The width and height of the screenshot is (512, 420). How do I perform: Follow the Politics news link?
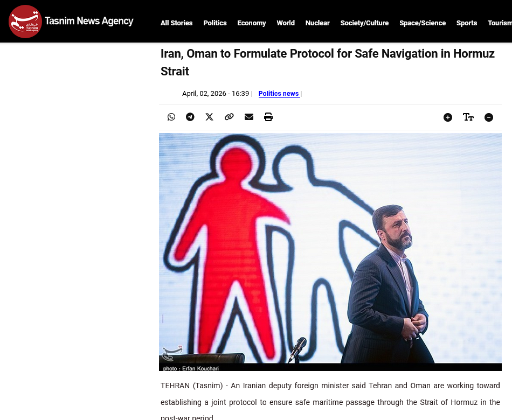[279, 94]
